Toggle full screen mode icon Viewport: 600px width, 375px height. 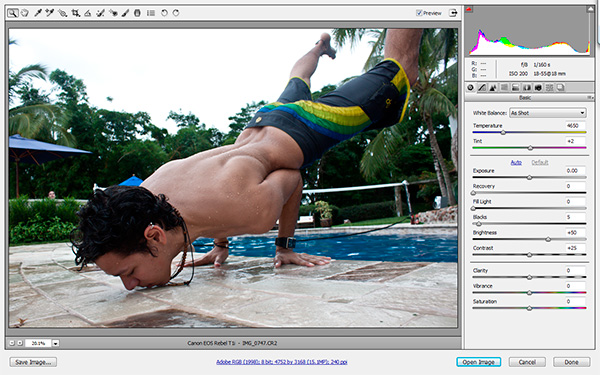point(453,13)
